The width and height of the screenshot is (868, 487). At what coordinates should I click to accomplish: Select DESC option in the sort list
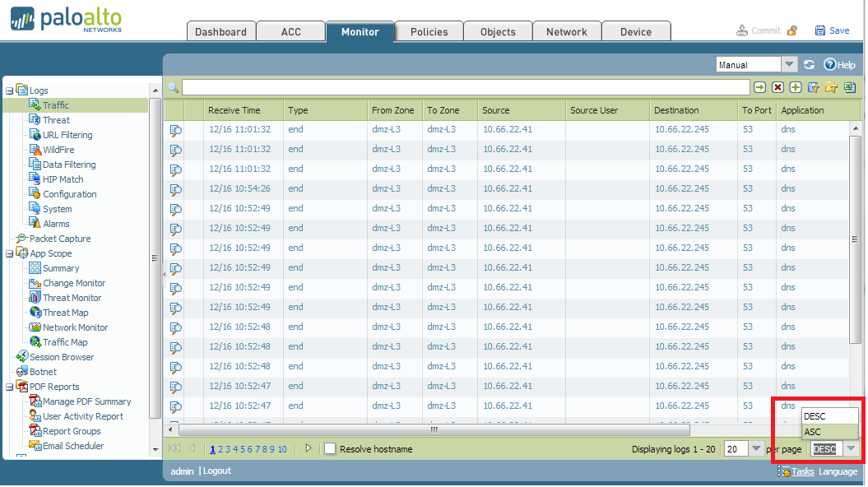[830, 416]
